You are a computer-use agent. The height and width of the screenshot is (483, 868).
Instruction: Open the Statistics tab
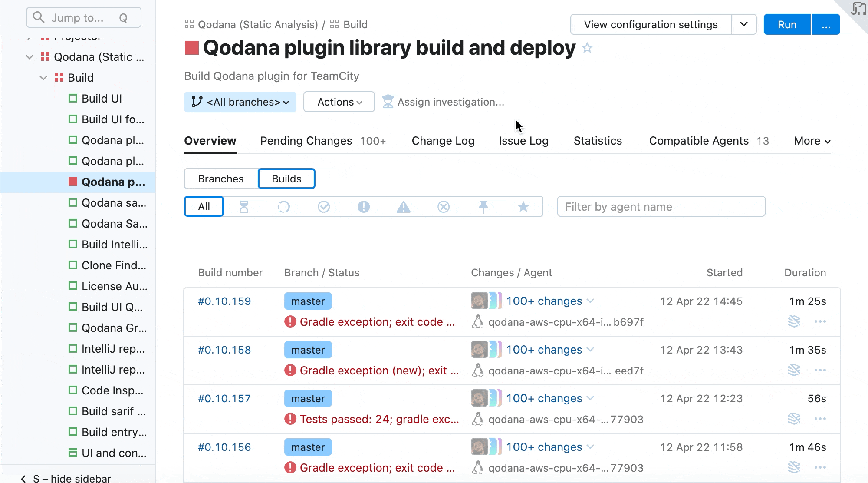click(598, 141)
